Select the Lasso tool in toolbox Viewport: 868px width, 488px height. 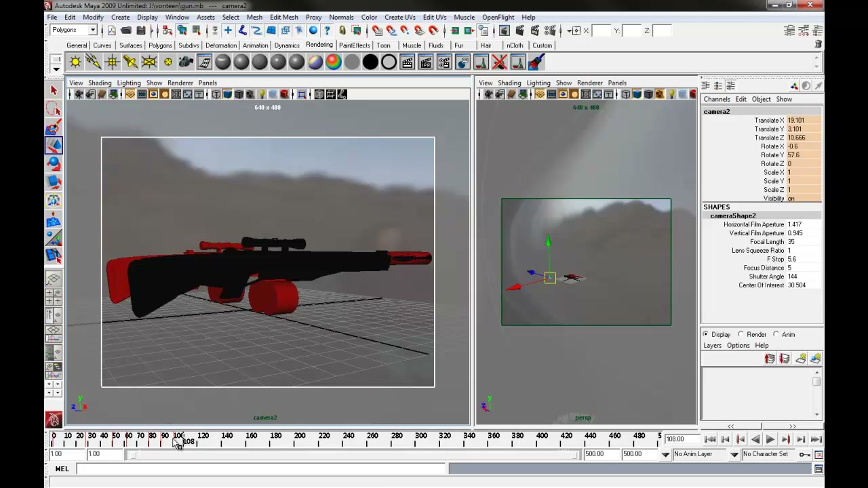click(x=54, y=108)
